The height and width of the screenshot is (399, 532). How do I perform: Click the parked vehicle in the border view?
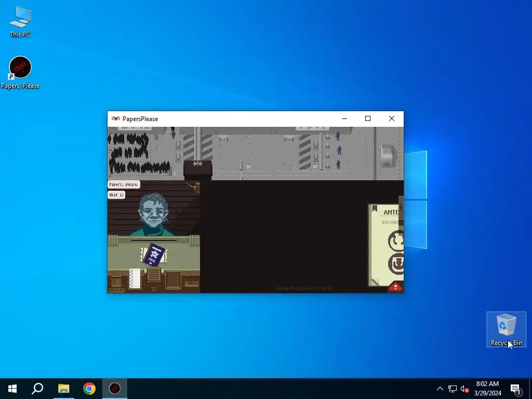387,156
